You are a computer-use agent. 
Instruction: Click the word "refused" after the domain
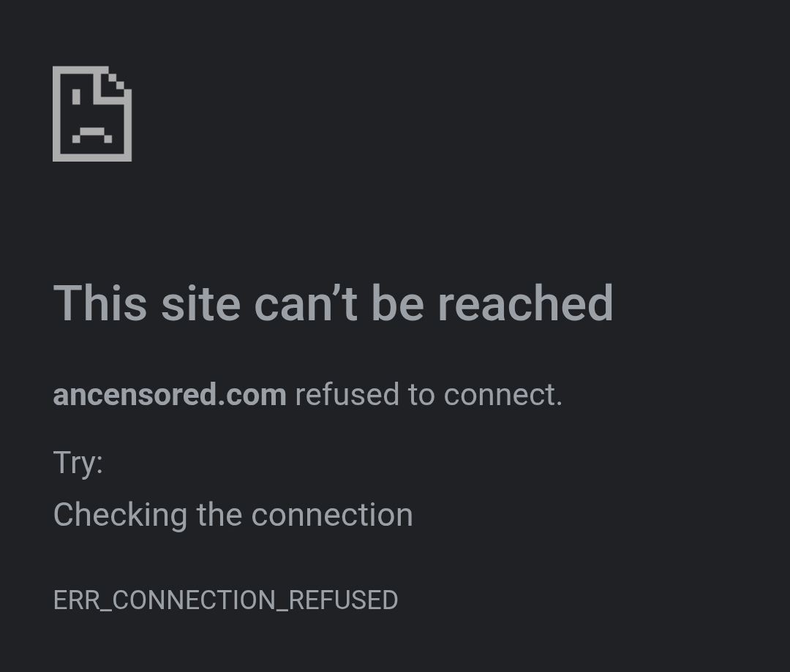tap(347, 394)
